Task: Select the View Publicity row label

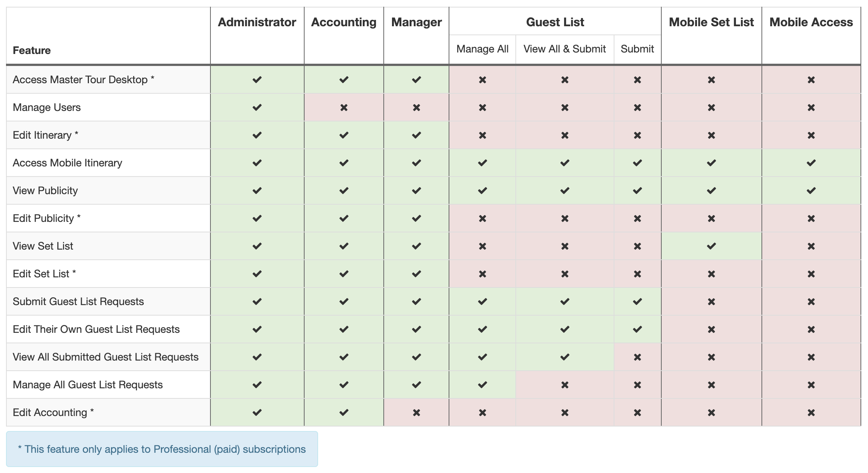Action: pos(45,190)
